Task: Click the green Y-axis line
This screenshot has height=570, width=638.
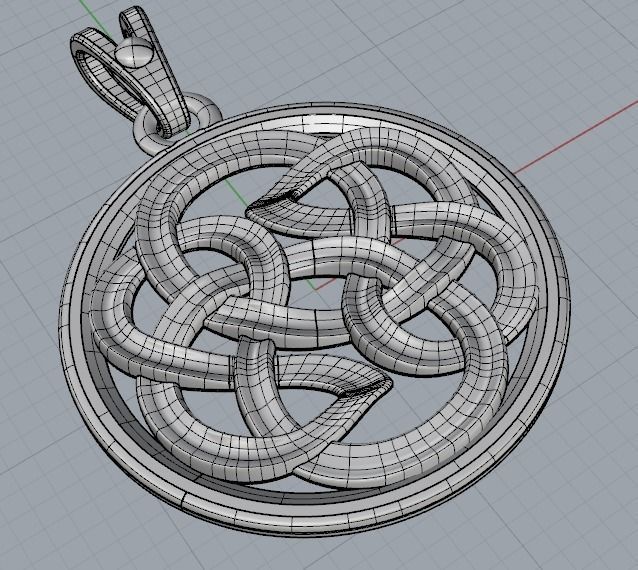Action: pos(92,16)
